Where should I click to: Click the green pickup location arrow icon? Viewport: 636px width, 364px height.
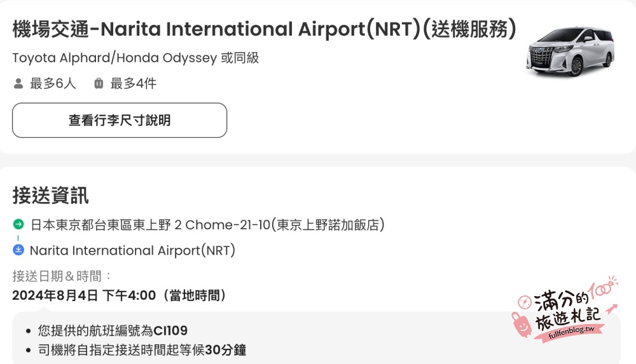click(x=18, y=224)
